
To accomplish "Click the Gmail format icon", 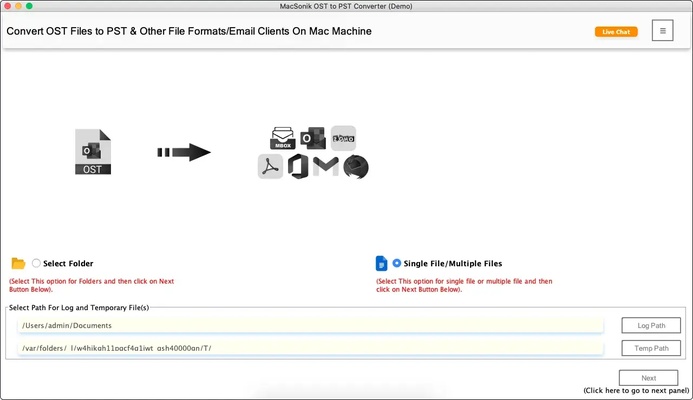I will coord(326,166).
